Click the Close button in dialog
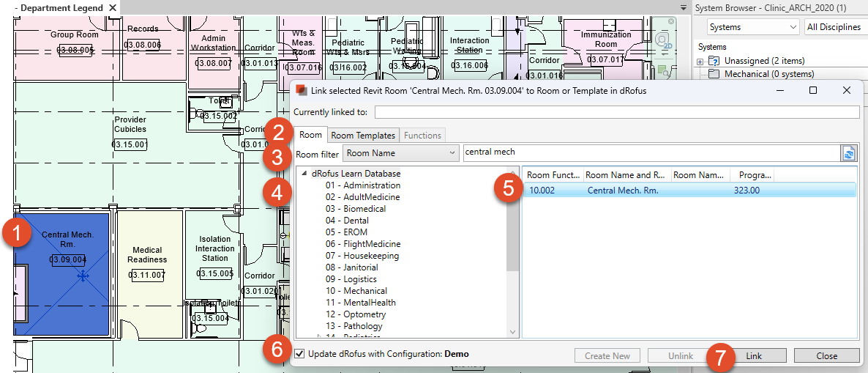The height and width of the screenshot is (373, 868). click(826, 356)
